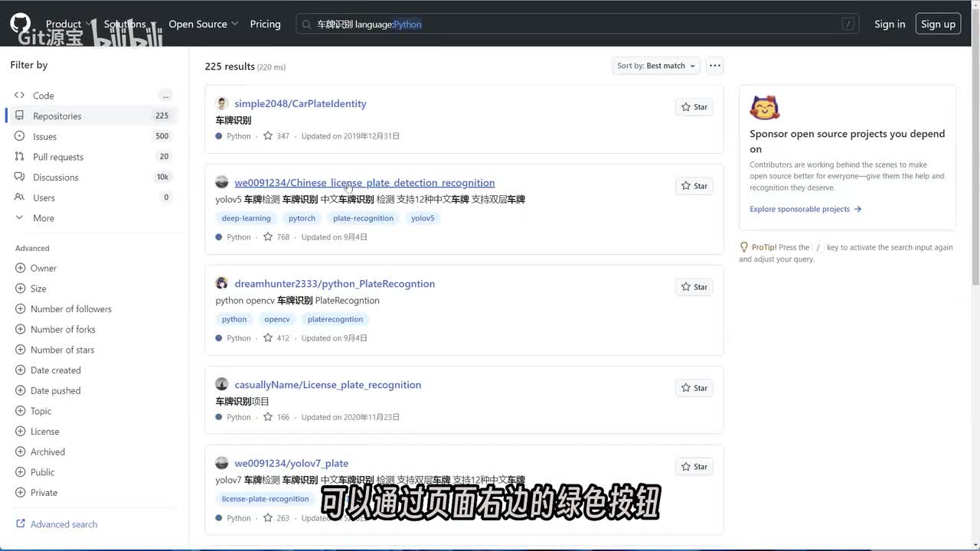Click the three-dot options button beside sort
The image size is (980, 551).
[x=714, y=66]
